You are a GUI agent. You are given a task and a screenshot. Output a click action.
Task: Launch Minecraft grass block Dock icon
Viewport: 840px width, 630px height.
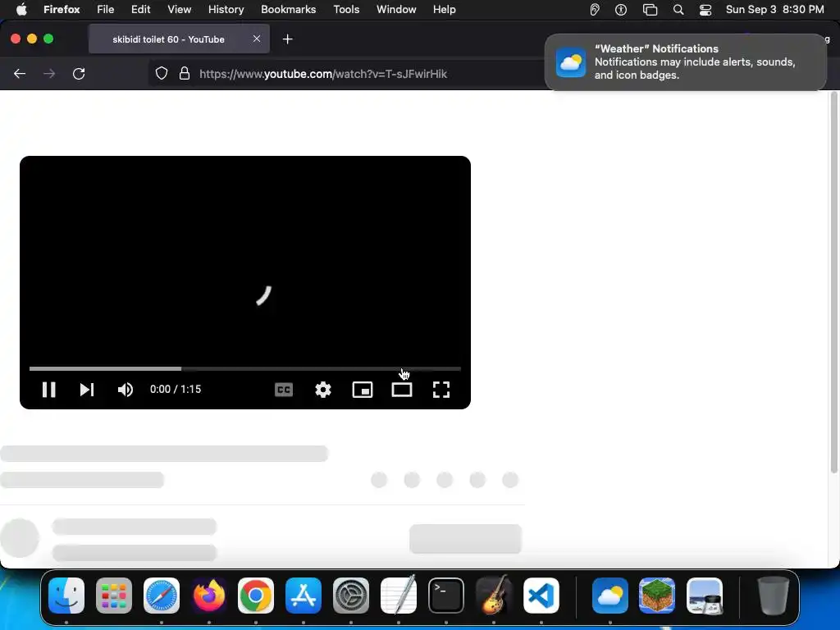[x=657, y=596]
